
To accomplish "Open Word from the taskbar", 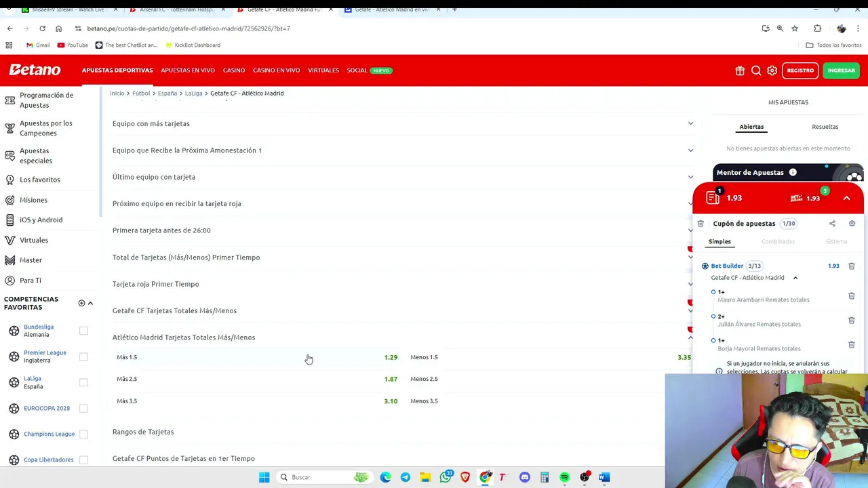I will (x=604, y=477).
